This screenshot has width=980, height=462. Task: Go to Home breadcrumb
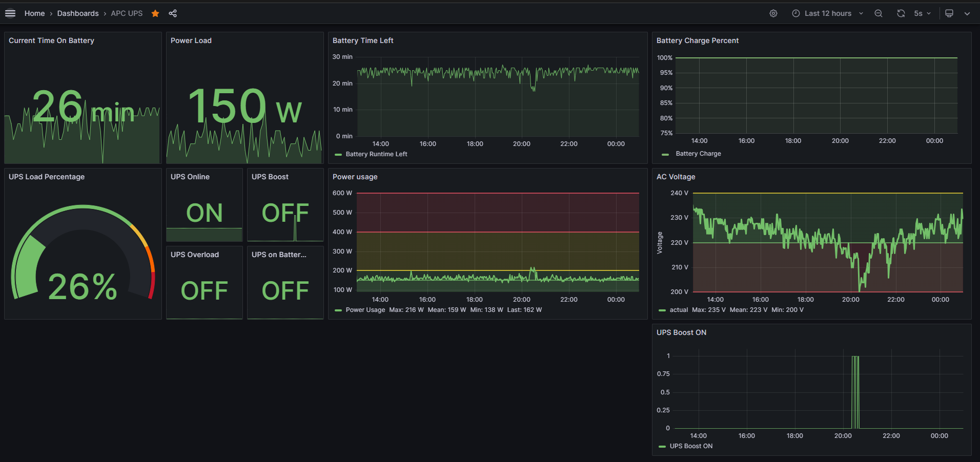click(x=34, y=13)
